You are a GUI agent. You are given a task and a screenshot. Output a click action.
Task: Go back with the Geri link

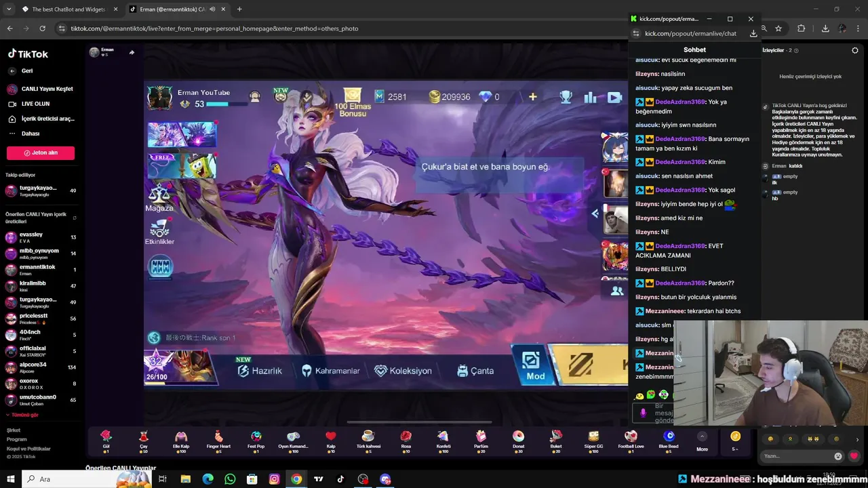21,70
